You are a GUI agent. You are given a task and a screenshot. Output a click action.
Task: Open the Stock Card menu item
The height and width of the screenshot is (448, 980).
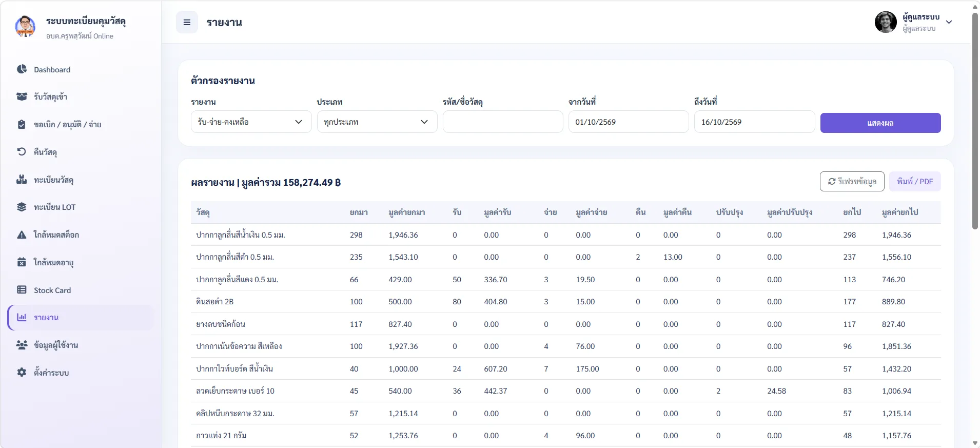point(80,290)
